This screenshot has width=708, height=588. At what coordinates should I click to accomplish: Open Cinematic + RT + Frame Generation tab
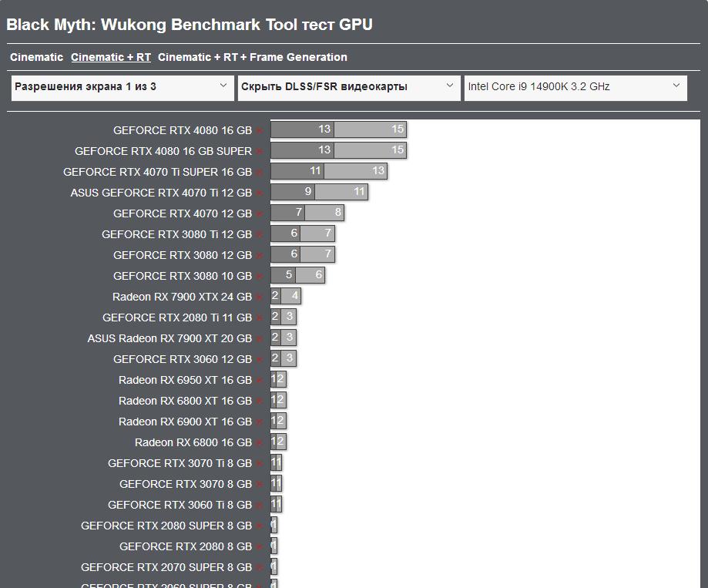253,57
